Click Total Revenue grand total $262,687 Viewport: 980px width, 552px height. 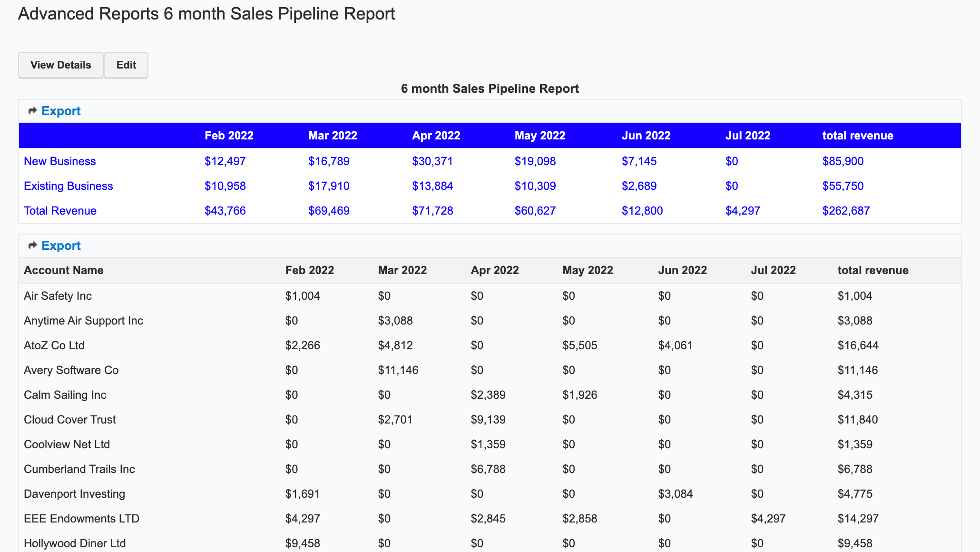(846, 211)
